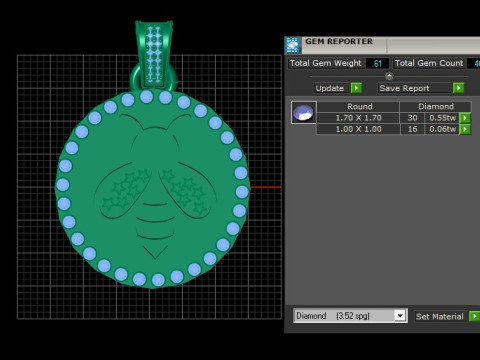Click the GEM REPORTER title text
This screenshot has width=480, height=360.
click(339, 42)
